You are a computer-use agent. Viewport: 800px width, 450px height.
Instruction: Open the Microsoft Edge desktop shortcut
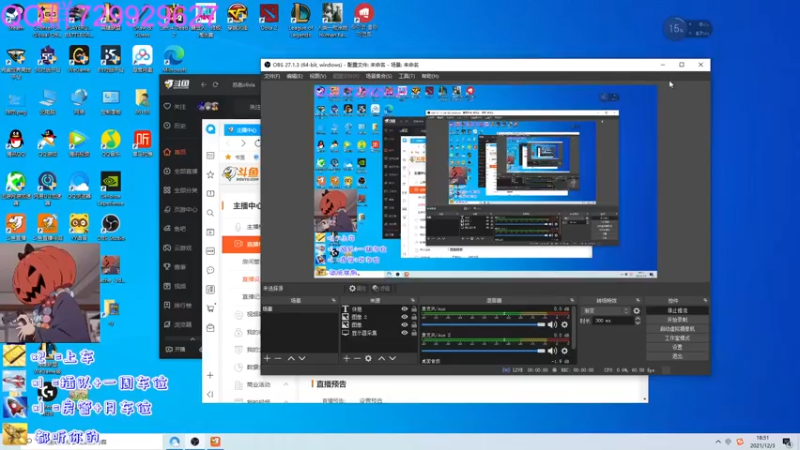pos(174,59)
